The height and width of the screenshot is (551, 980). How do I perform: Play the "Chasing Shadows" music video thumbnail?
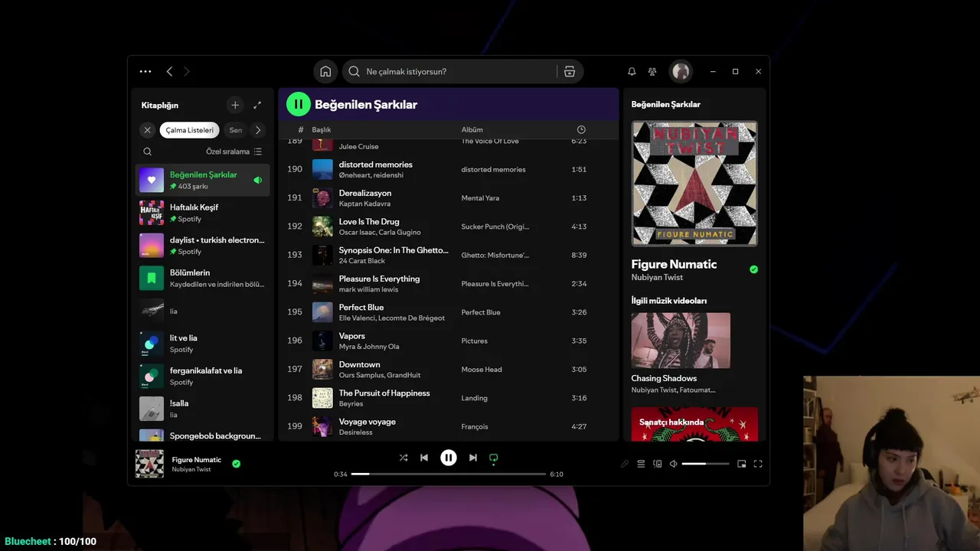point(681,341)
